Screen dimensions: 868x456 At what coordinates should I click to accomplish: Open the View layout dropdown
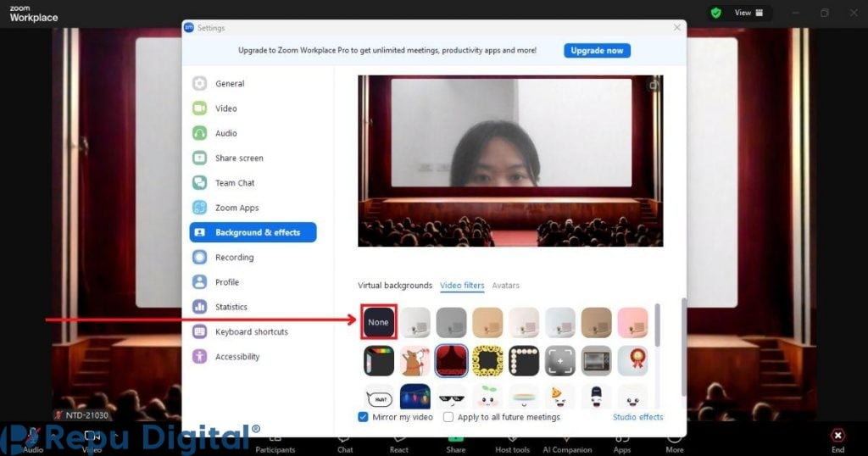point(748,13)
